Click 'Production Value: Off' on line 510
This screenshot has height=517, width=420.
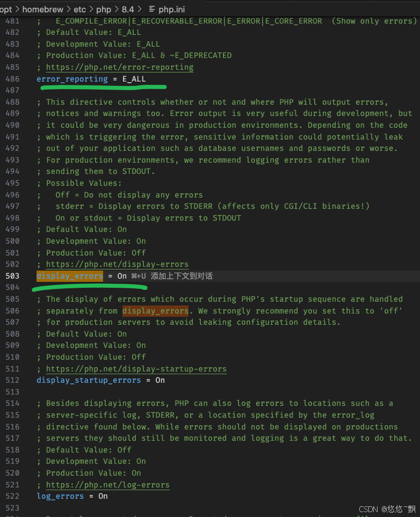96,357
